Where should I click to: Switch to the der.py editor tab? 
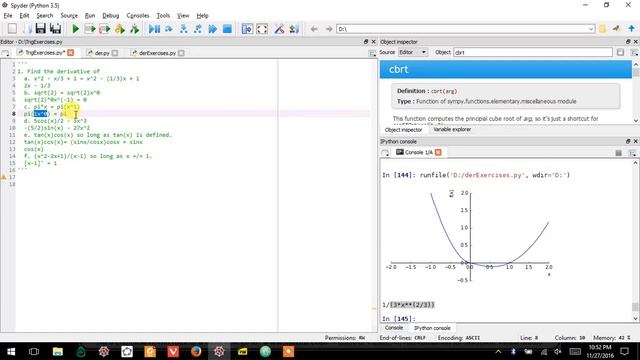pos(102,53)
